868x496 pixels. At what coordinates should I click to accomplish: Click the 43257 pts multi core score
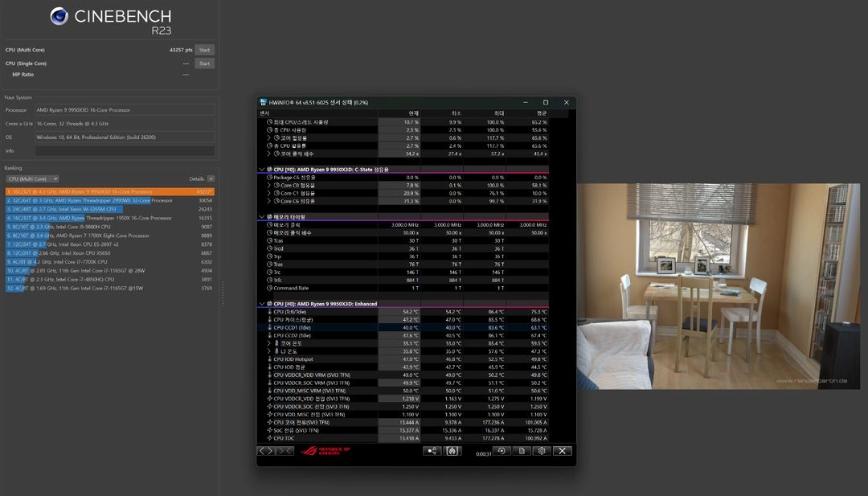181,50
